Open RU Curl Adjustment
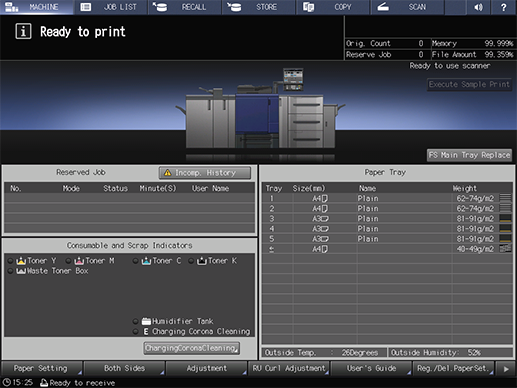Screen dimensions: 517x388 (x=289, y=368)
